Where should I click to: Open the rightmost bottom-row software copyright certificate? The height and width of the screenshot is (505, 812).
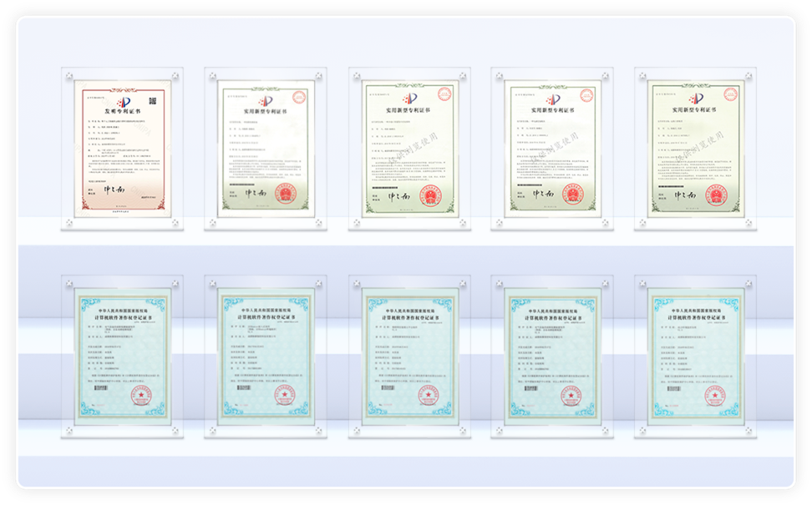695,356
